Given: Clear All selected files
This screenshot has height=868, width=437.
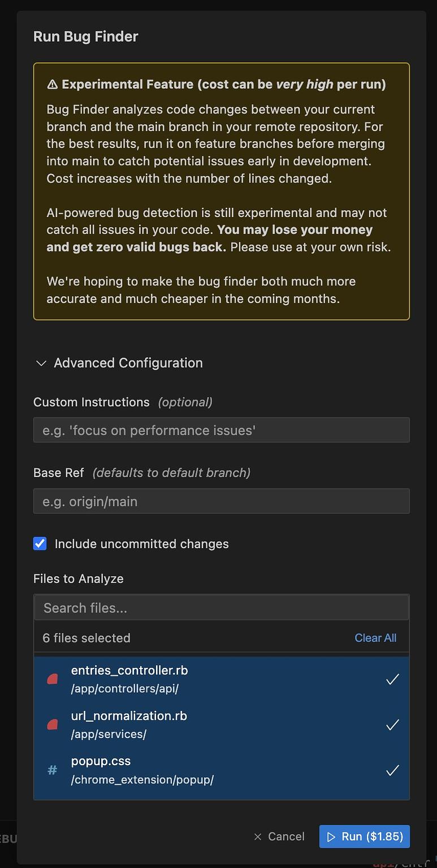Looking at the screenshot, I should pos(375,638).
